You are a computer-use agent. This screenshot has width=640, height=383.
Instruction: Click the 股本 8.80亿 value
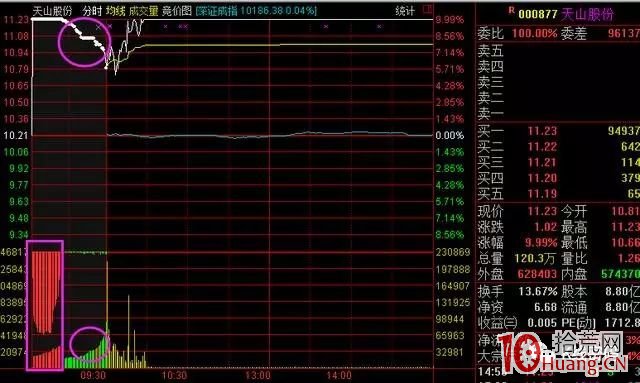coord(622,292)
